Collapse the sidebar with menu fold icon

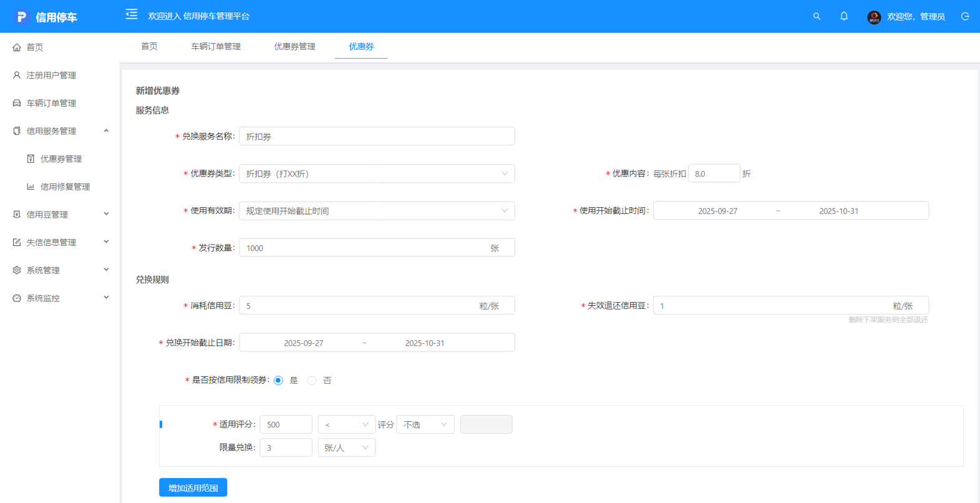[x=131, y=14]
